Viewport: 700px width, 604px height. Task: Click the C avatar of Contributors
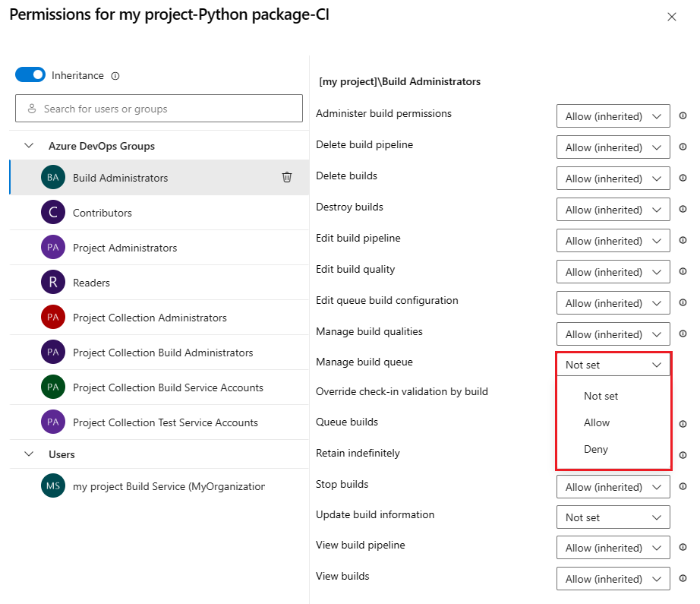pyautogui.click(x=53, y=212)
